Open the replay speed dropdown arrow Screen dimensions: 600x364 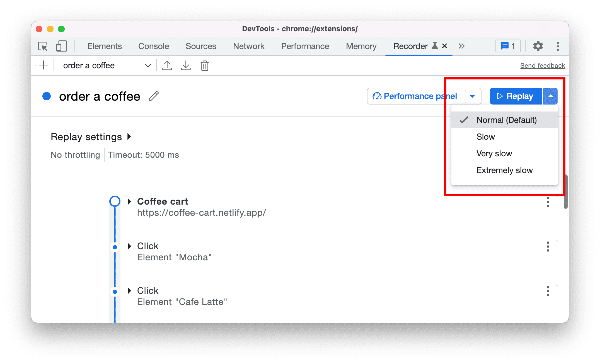pos(550,96)
